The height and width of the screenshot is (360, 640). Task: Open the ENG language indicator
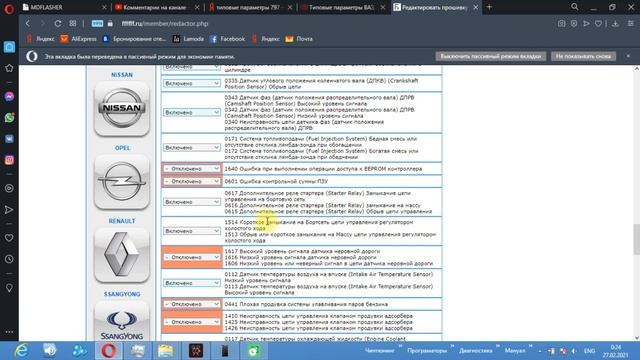pos(589,351)
